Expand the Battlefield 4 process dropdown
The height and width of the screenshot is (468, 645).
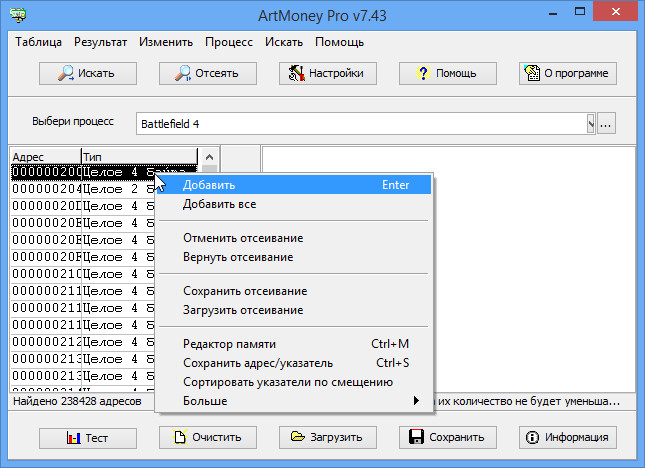coord(590,124)
